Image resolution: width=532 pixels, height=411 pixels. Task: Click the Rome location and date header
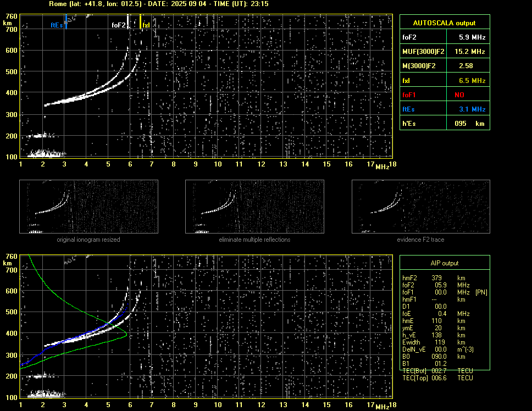click(159, 4)
